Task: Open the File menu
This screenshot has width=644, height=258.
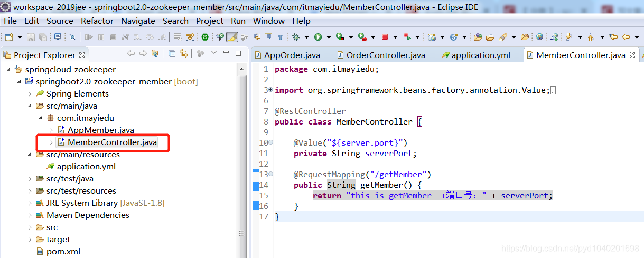Action: tap(10, 21)
